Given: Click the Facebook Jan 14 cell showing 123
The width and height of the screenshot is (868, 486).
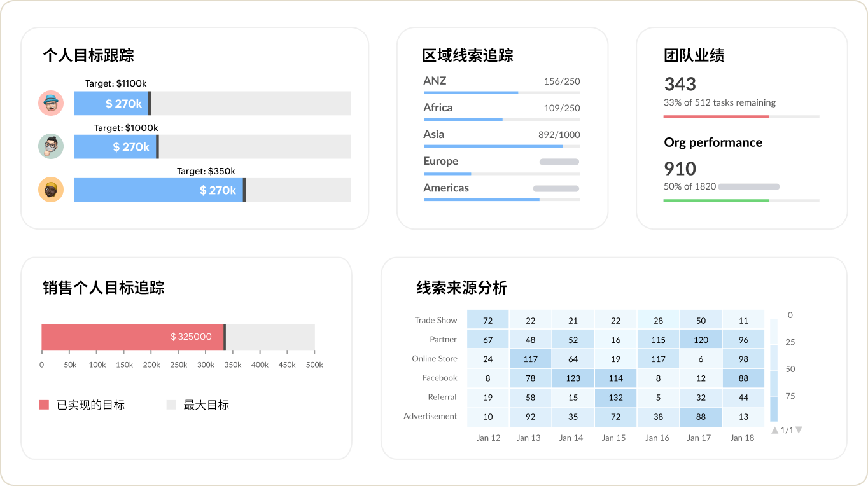Looking at the screenshot, I should (573, 378).
